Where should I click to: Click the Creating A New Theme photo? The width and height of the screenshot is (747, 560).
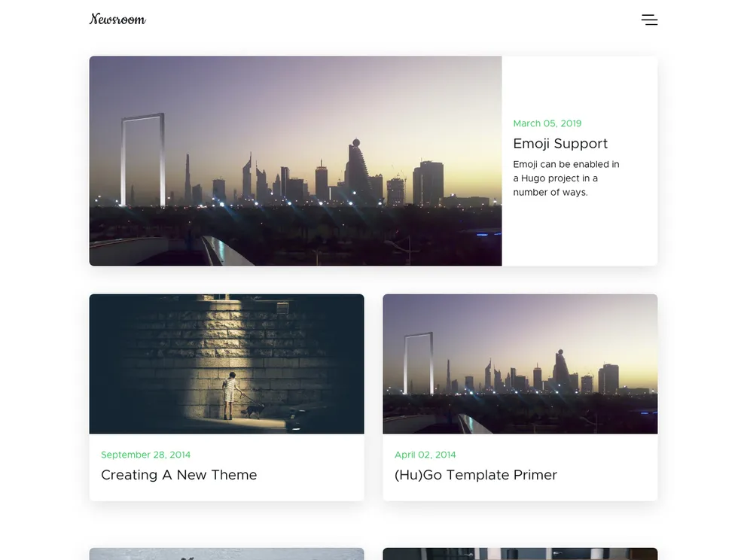(227, 364)
